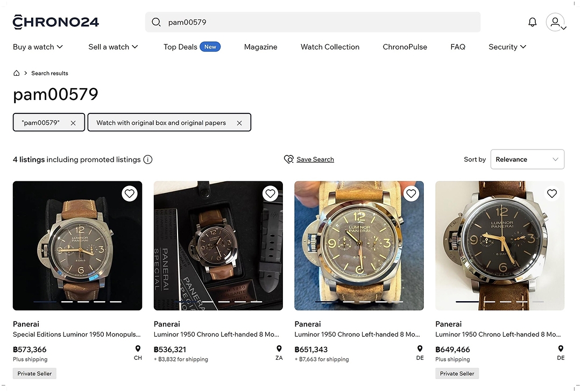Screen dimensions: 581x392
Task: Open the Sort by Relevance dropdown
Action: [x=527, y=160]
